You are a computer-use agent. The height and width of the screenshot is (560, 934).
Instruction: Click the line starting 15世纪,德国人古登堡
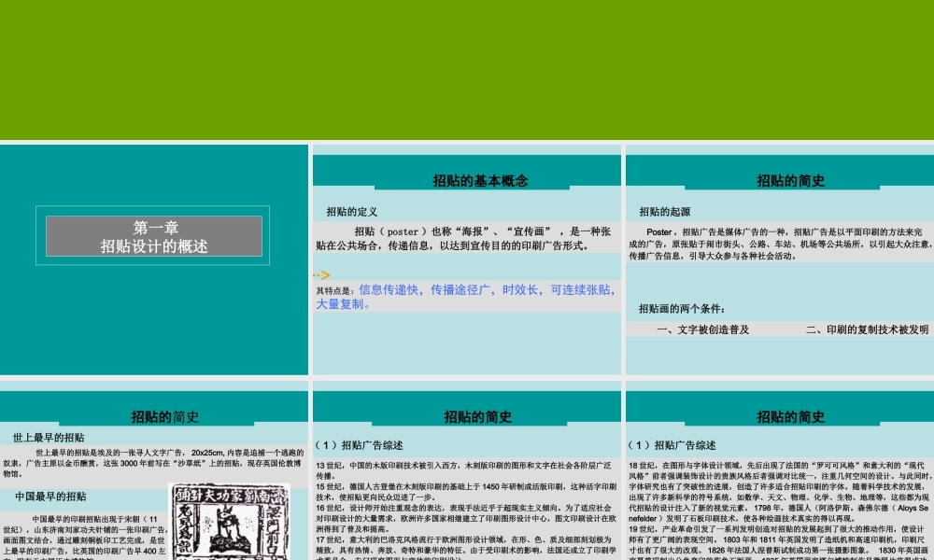click(466, 492)
